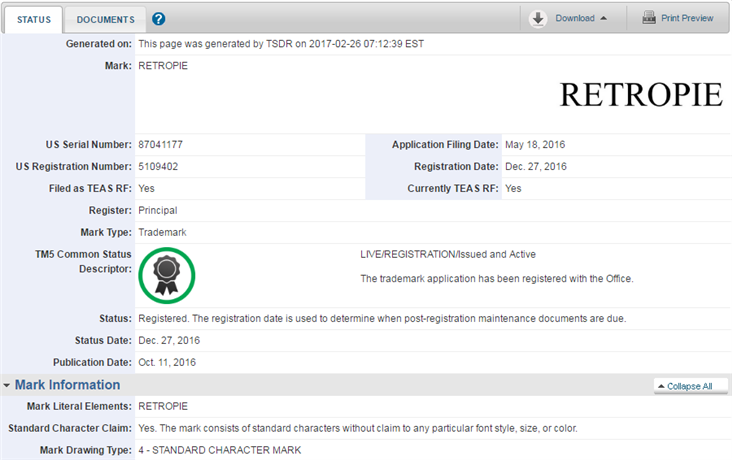Click the LIVE/REGISTRATION/Issued and Active text
The image size is (732, 460).
tap(448, 255)
